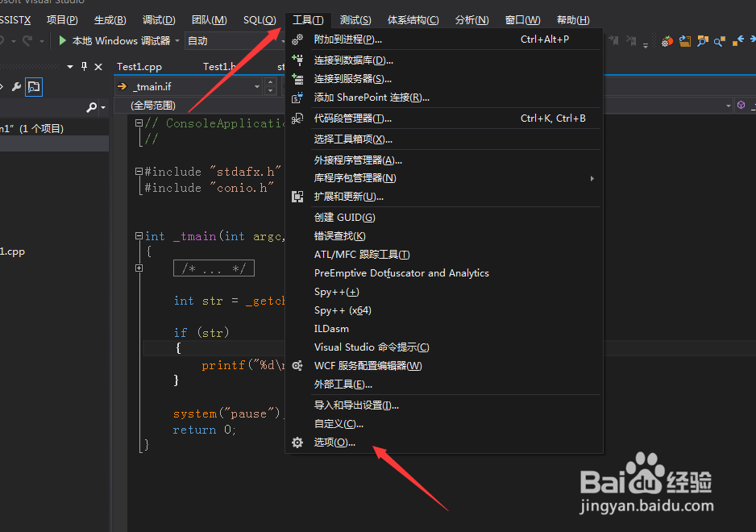Click the open-corresponding-file folder icon
Viewport: 756px width, 532px height.
(684, 41)
